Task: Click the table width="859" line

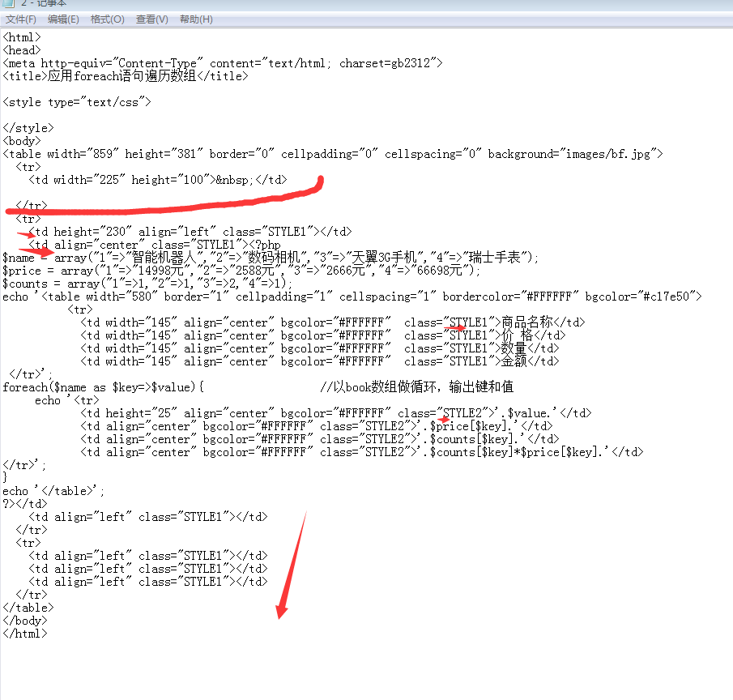Action: [x=333, y=154]
